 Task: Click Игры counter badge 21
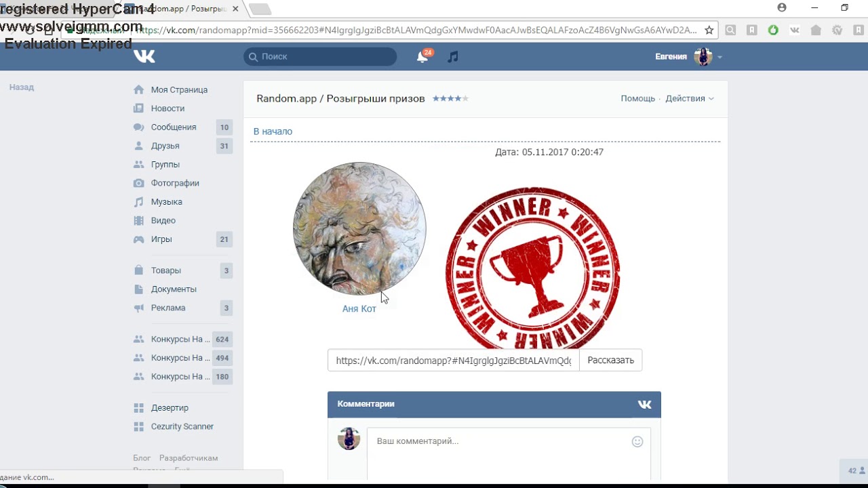click(x=224, y=239)
